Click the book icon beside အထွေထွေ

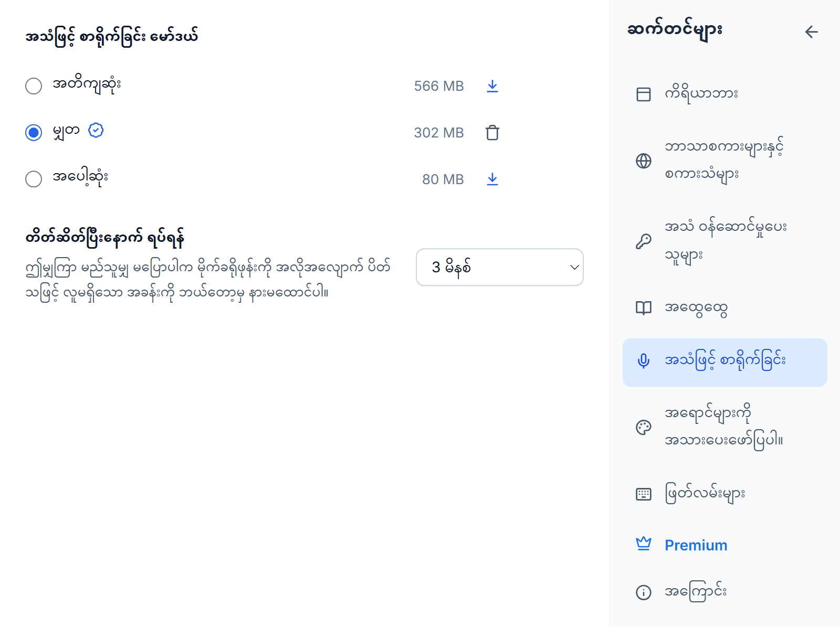click(x=643, y=308)
